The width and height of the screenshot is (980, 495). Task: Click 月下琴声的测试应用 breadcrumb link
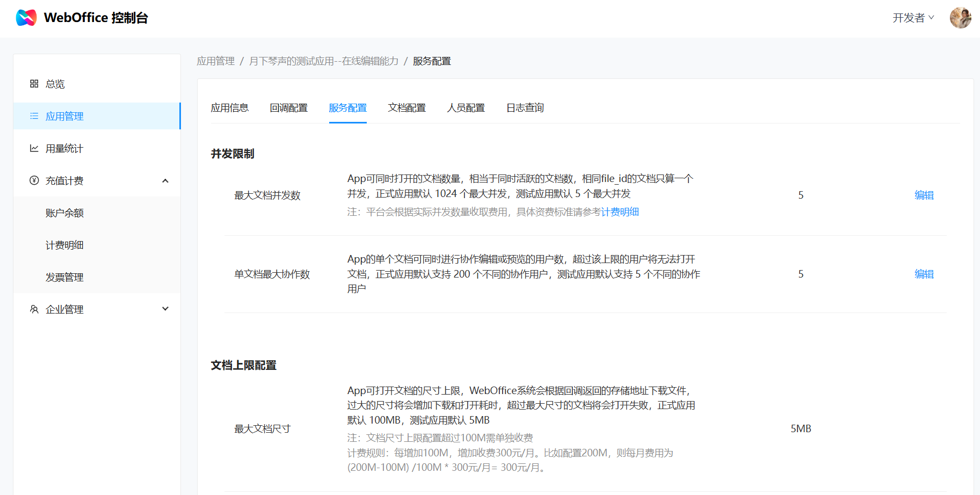click(324, 61)
